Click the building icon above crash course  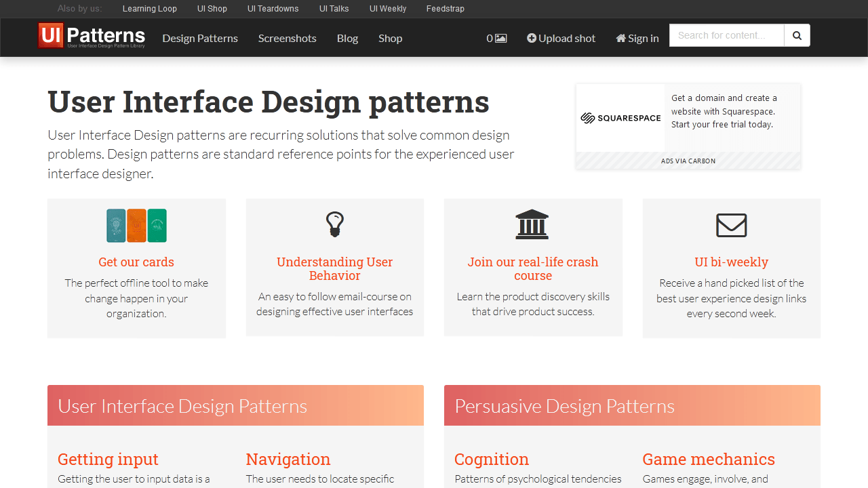[x=532, y=224]
